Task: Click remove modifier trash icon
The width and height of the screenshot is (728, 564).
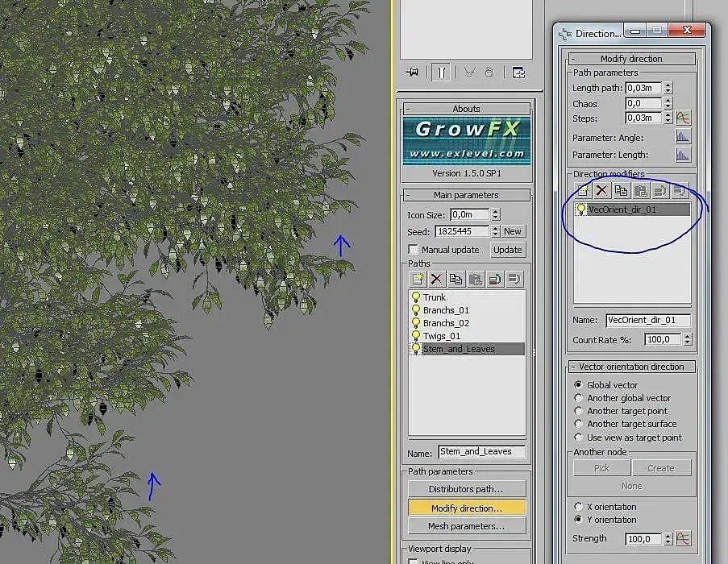Action: point(489,73)
